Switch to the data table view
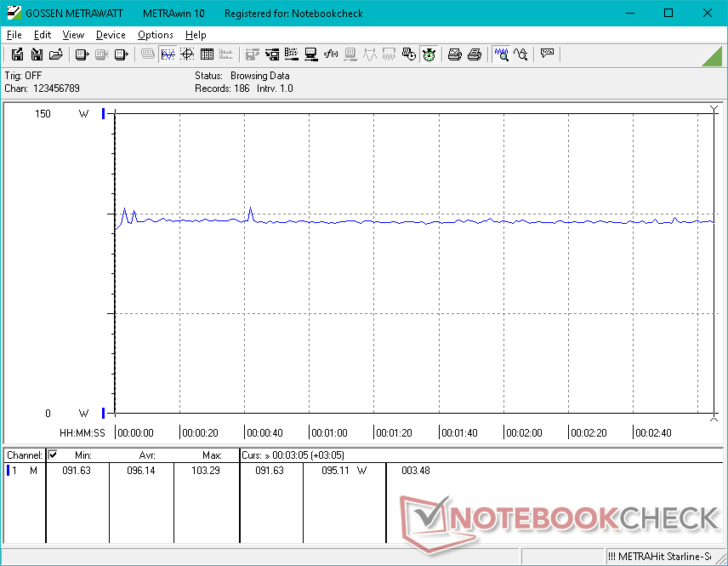Image resolution: width=728 pixels, height=566 pixels. 207,54
